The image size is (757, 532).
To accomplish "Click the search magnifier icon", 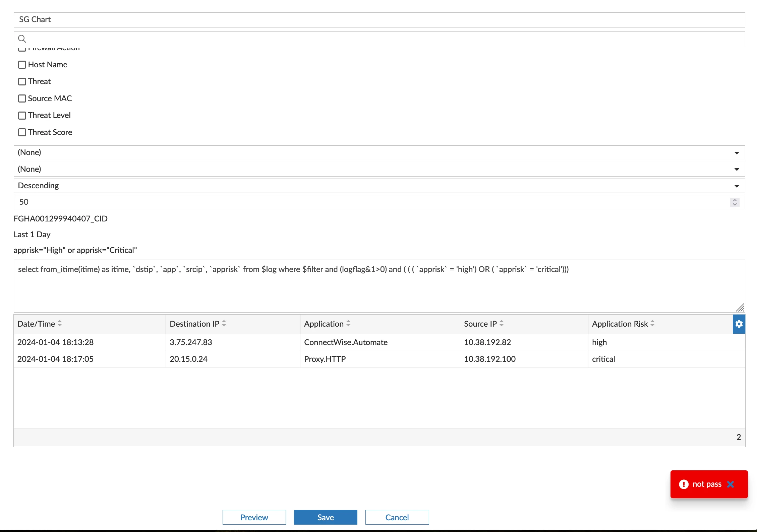I will point(22,39).
